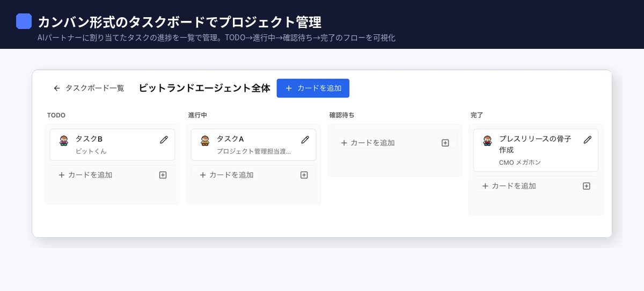
Task: Open the タスクB card
Action: pyautogui.click(x=89, y=139)
